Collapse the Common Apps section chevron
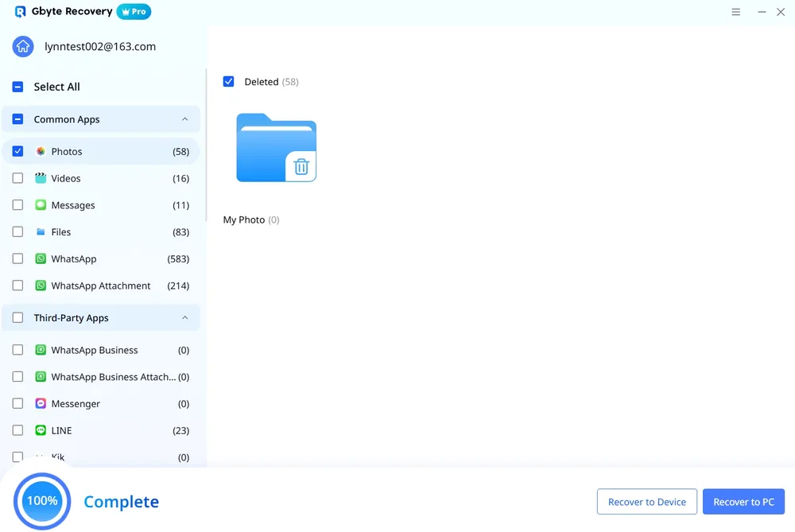Image resolution: width=795 pixels, height=532 pixels. (x=185, y=119)
